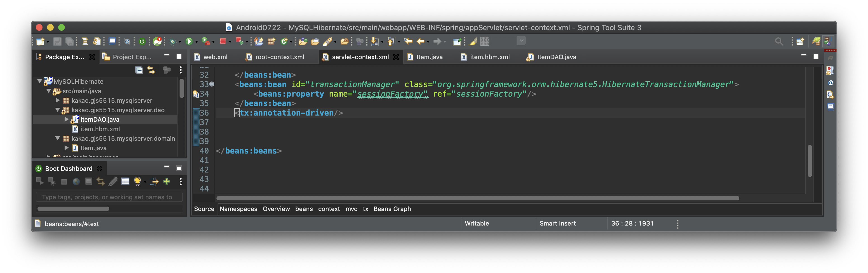Click the Last Edit Location arrow icon

(408, 41)
